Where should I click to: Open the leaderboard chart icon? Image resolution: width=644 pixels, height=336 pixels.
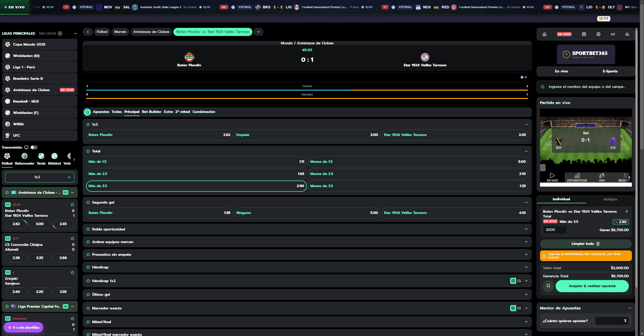coord(627,34)
